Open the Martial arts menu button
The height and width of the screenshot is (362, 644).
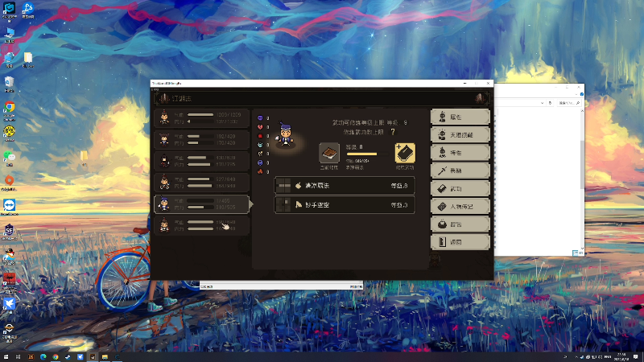(460, 188)
